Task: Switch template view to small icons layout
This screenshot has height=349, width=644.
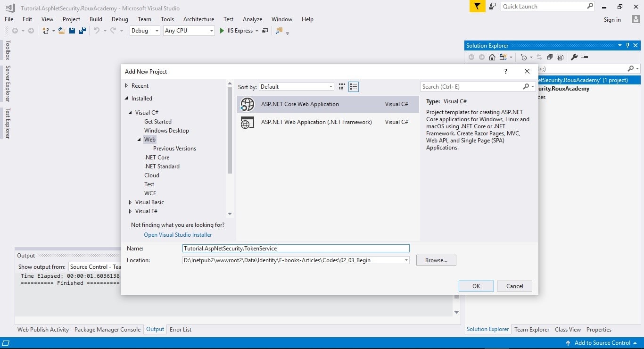Action: (x=341, y=87)
